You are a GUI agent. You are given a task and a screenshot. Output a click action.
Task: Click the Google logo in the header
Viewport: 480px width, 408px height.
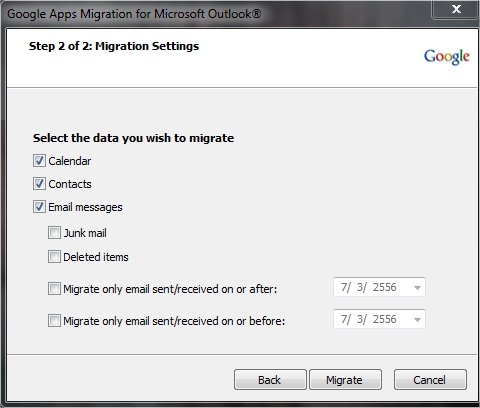[x=447, y=57]
